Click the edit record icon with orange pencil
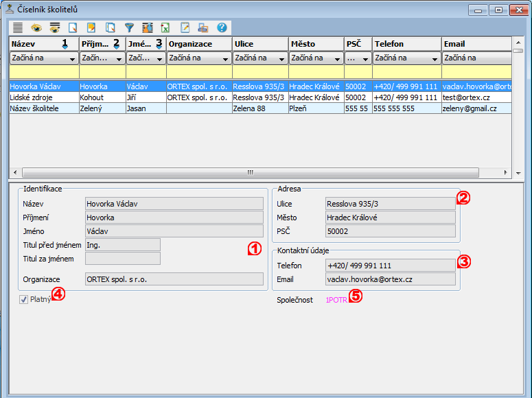532x398 pixels. click(91, 28)
